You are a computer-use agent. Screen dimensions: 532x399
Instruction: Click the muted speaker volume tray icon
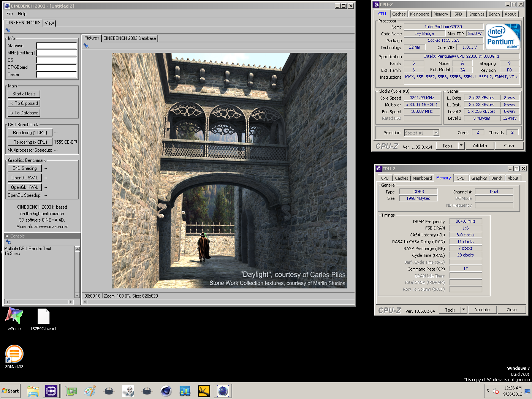pos(496,391)
